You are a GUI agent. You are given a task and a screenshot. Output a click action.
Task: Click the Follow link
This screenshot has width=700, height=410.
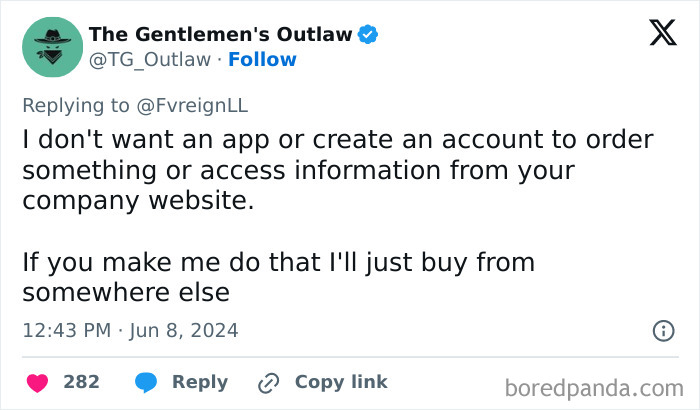(262, 59)
